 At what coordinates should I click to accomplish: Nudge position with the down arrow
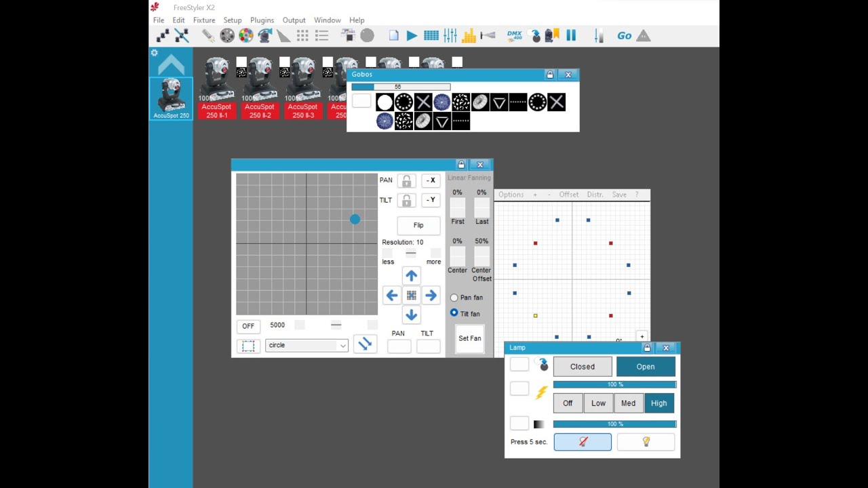pos(411,315)
